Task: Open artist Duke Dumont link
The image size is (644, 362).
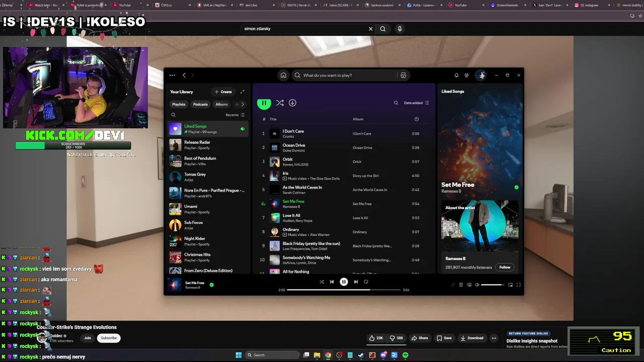Action: [294, 150]
